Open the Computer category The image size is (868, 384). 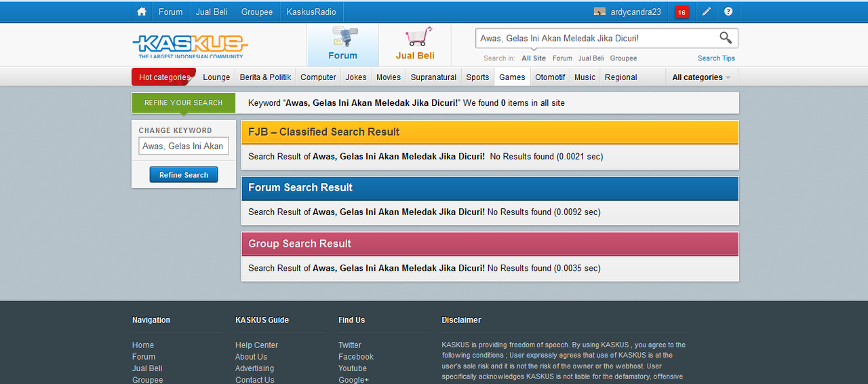coord(318,77)
